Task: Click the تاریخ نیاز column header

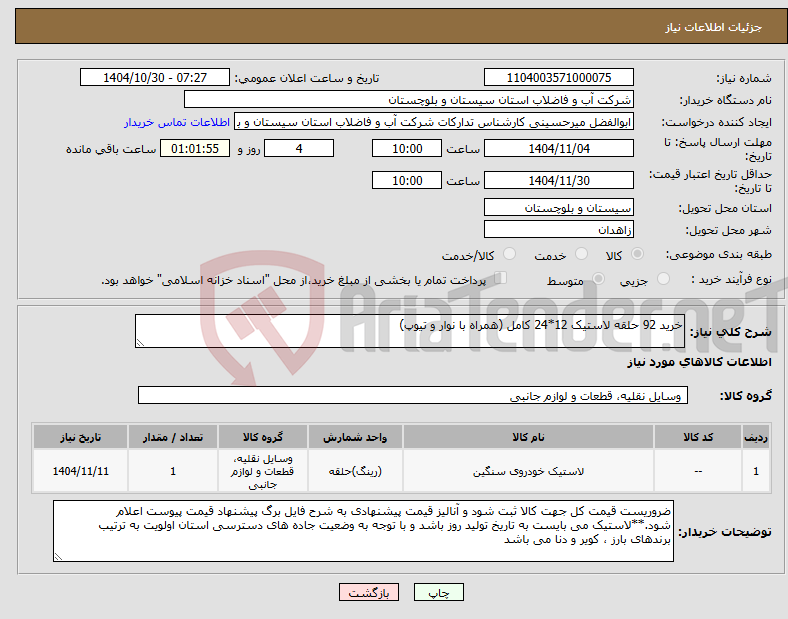Action: [80, 437]
